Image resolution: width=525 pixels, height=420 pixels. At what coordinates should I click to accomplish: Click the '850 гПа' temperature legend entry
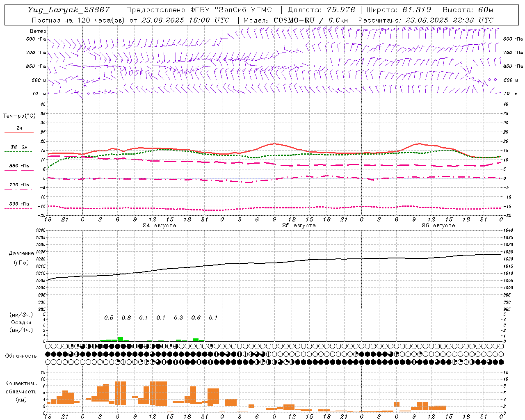tap(19, 166)
